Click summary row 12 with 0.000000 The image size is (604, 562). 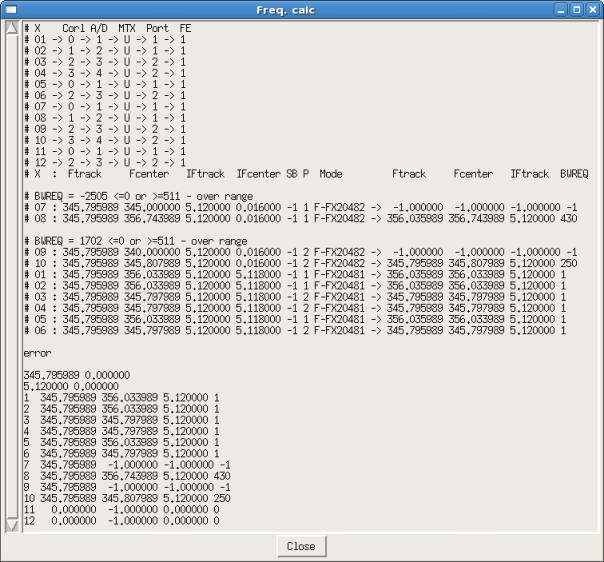pos(121,520)
